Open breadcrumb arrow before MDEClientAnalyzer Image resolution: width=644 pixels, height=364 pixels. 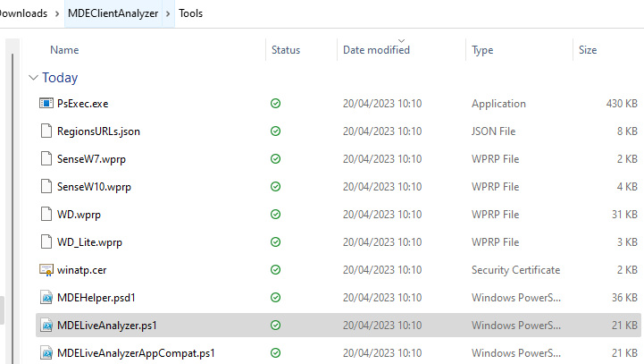(56, 13)
